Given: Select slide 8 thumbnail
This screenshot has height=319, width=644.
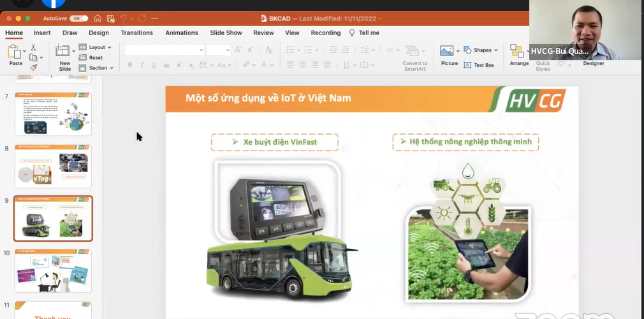Looking at the screenshot, I should coord(53,166).
